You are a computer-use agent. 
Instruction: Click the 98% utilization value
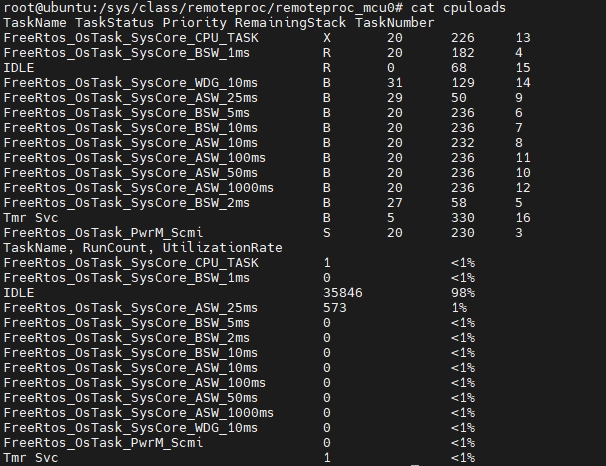(x=463, y=293)
